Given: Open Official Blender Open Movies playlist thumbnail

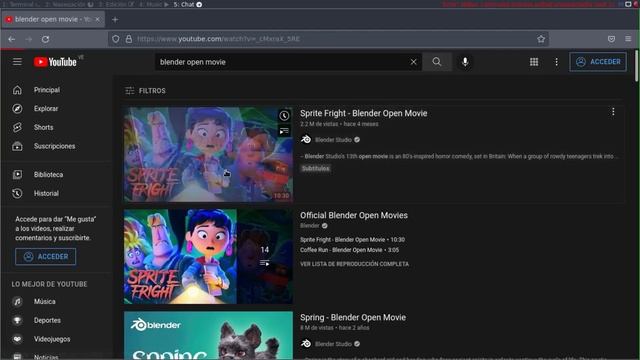Looking at the screenshot, I should coord(208,257).
